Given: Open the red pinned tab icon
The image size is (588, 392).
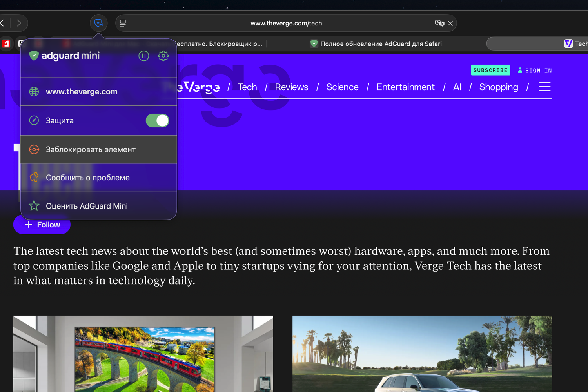Looking at the screenshot, I should pos(6,44).
